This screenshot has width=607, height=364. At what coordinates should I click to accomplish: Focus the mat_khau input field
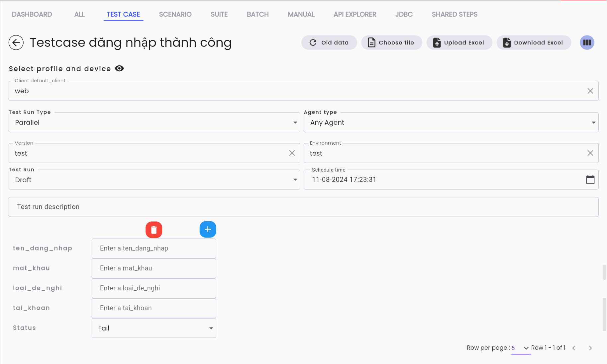point(154,268)
